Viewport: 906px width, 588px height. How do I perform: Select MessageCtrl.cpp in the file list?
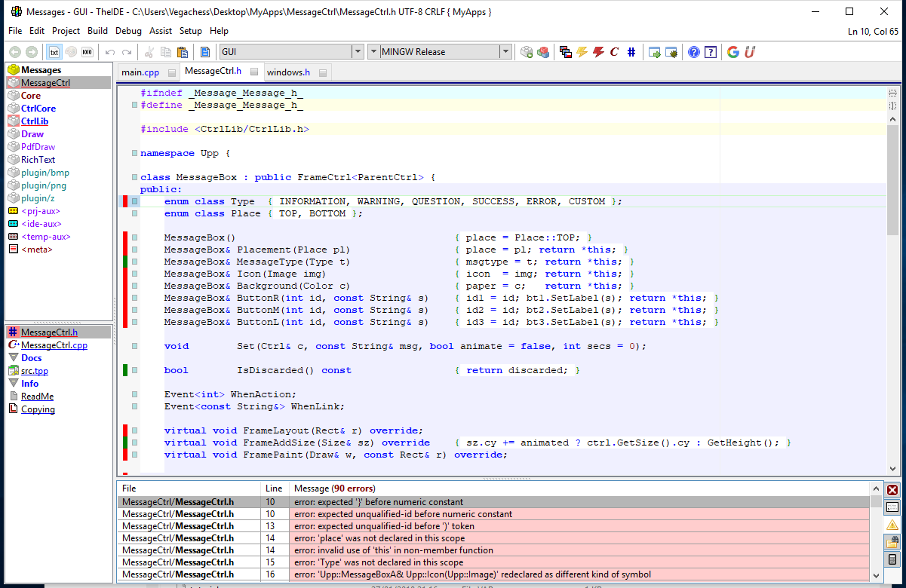pos(54,345)
